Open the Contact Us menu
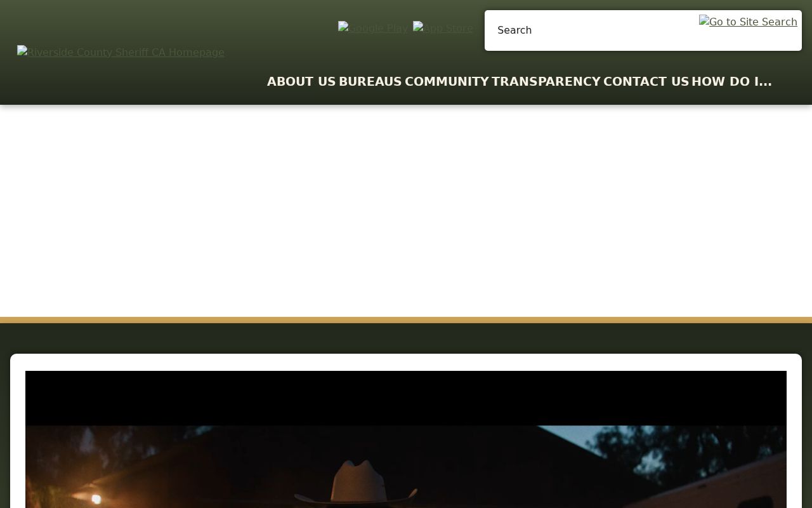The height and width of the screenshot is (508, 812). [646, 81]
